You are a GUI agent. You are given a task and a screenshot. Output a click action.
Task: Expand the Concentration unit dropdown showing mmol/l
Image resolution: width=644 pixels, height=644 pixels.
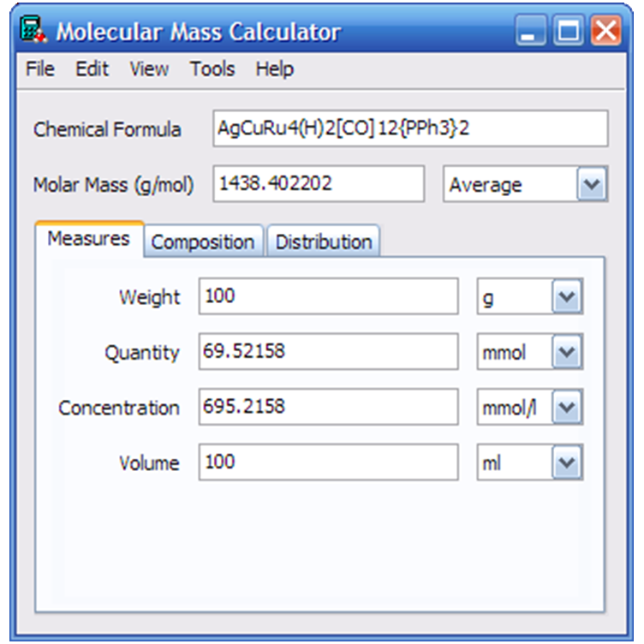tap(566, 408)
